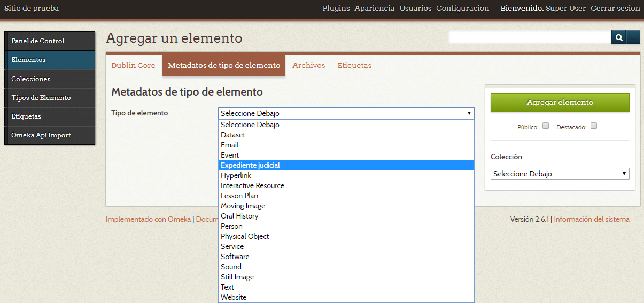The image size is (644, 303).
Task: Enable the Destacado checkbox
Action: [x=594, y=127]
